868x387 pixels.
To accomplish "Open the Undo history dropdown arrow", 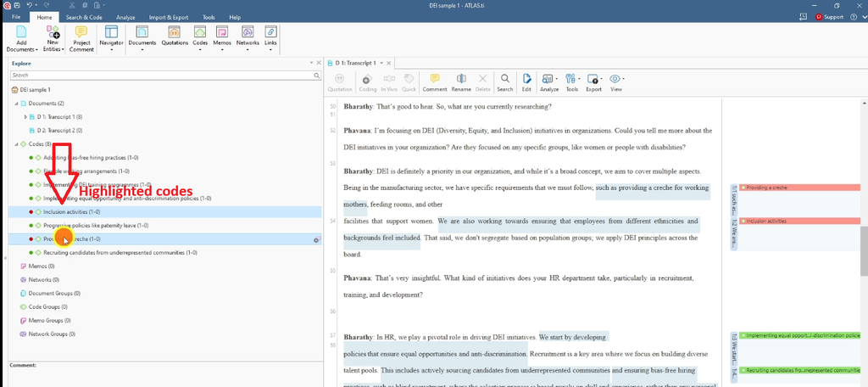I will pyautogui.click(x=37, y=5).
